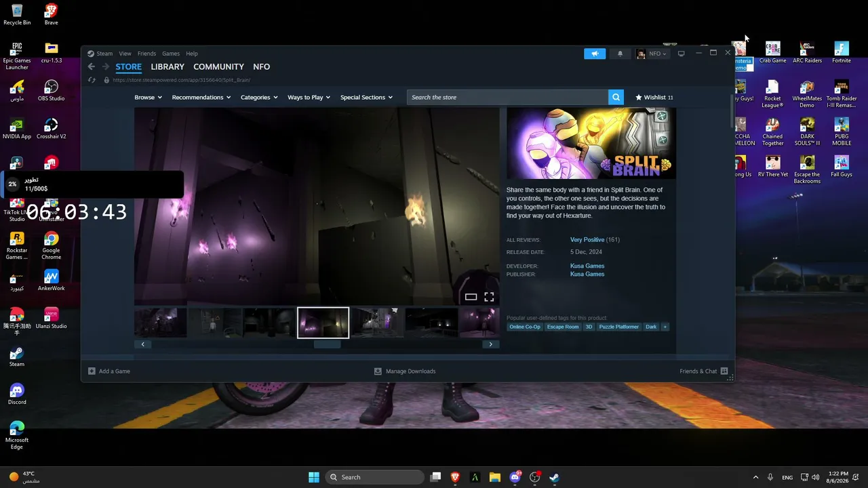
Task: Open the Recycle Bin on desktop
Action: pos(17,14)
